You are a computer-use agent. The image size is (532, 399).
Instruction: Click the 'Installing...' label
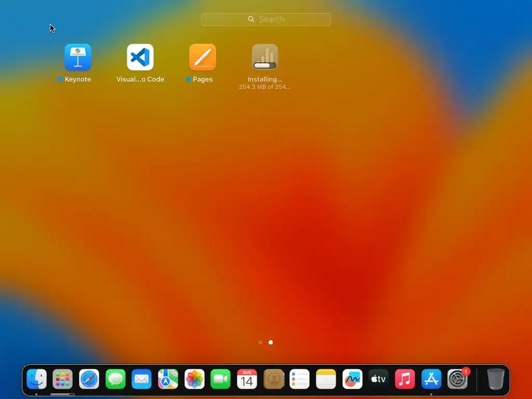pos(265,79)
